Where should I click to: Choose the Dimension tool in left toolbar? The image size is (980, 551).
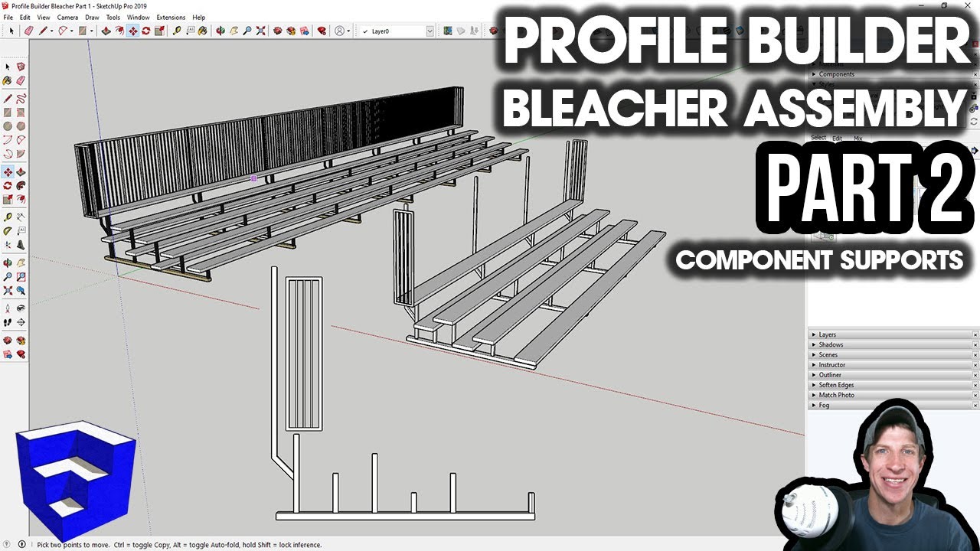[21, 217]
